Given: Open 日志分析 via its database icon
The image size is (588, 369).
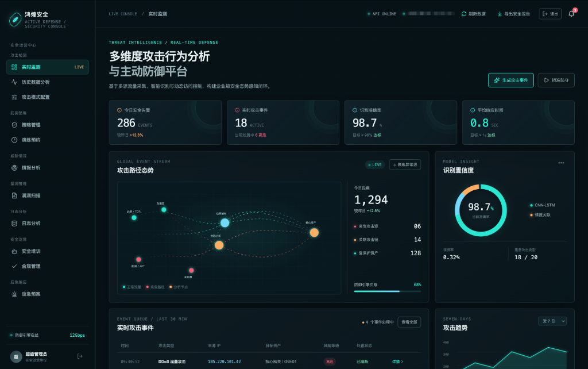Looking at the screenshot, I should [14, 224].
